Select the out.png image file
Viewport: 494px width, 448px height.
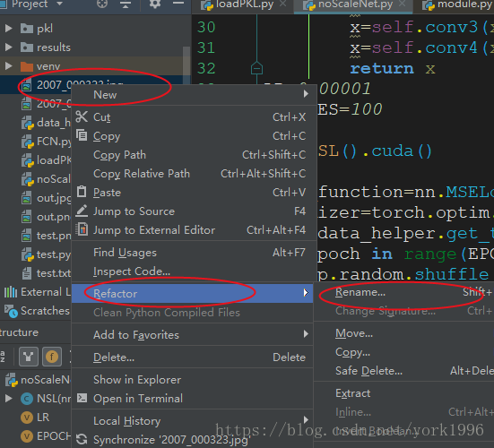[x=46, y=217]
